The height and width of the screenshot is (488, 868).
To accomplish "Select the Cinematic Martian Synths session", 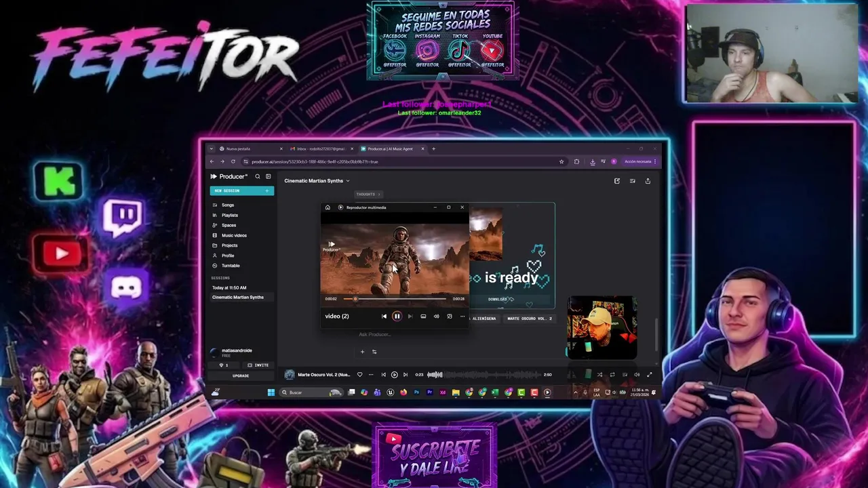I will click(241, 297).
